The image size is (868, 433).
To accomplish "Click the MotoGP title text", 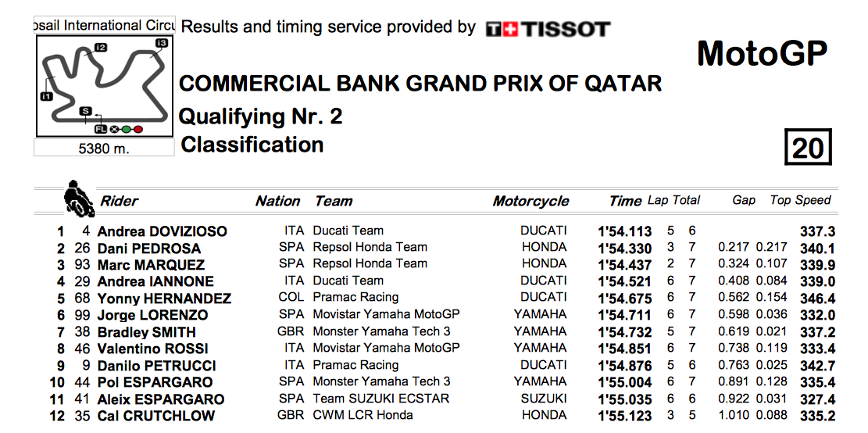I will [x=763, y=53].
